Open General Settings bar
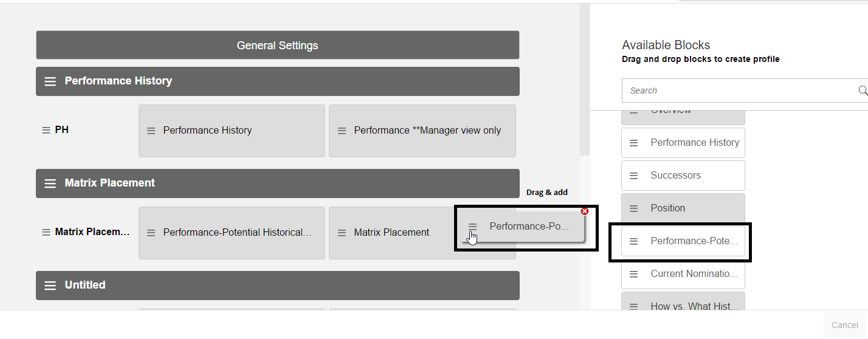This screenshot has height=339, width=868. pyautogui.click(x=277, y=45)
